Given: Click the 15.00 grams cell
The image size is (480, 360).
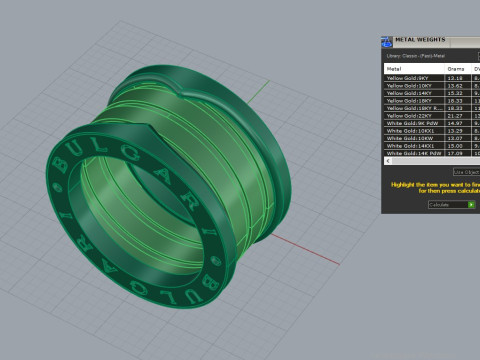Looking at the screenshot, I should pos(457,146).
